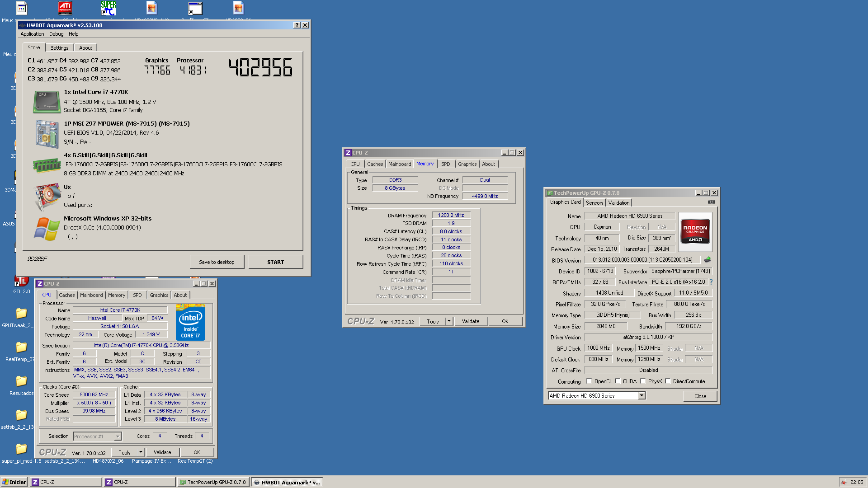This screenshot has width=868, height=488.
Task: Click the RAM stick icon in Aquamark
Action: [x=47, y=165]
